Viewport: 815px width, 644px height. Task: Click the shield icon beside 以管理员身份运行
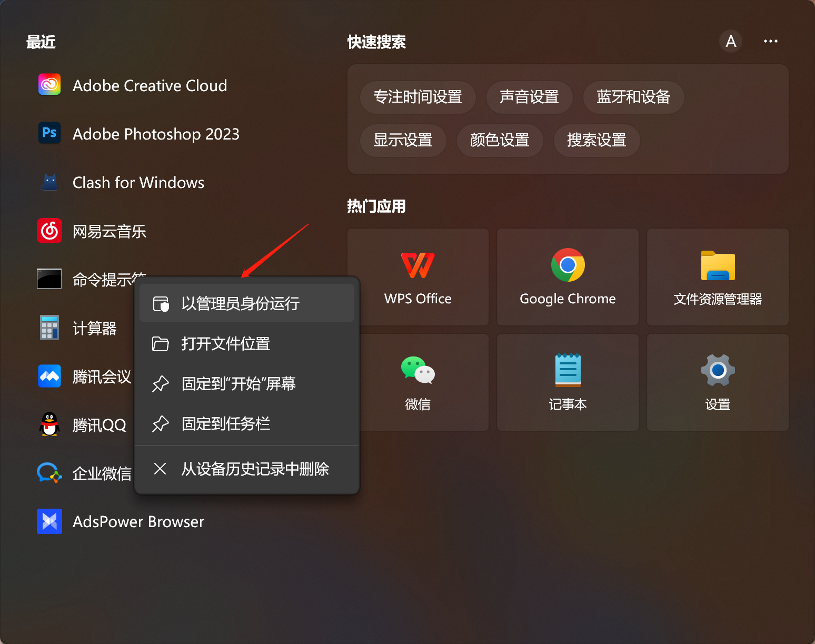[x=161, y=304]
